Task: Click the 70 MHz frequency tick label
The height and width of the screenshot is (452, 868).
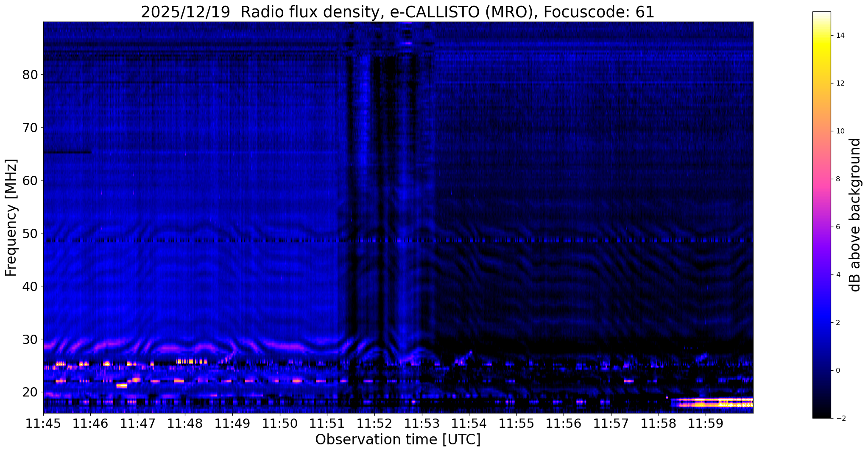Action: [x=30, y=128]
